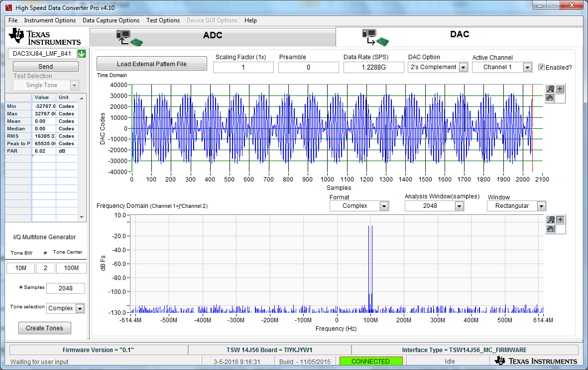Open the Window Rectangular dropdown
The image size is (588, 370).
click(x=541, y=206)
